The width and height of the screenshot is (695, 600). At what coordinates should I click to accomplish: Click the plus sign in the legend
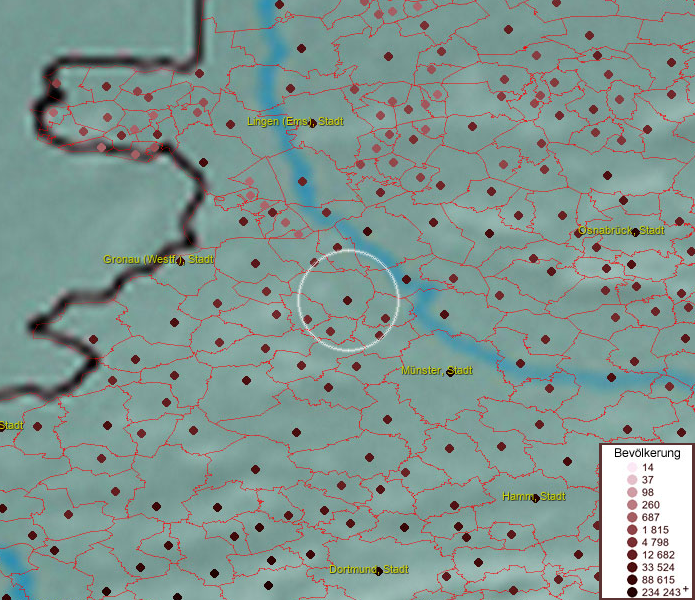point(686,588)
